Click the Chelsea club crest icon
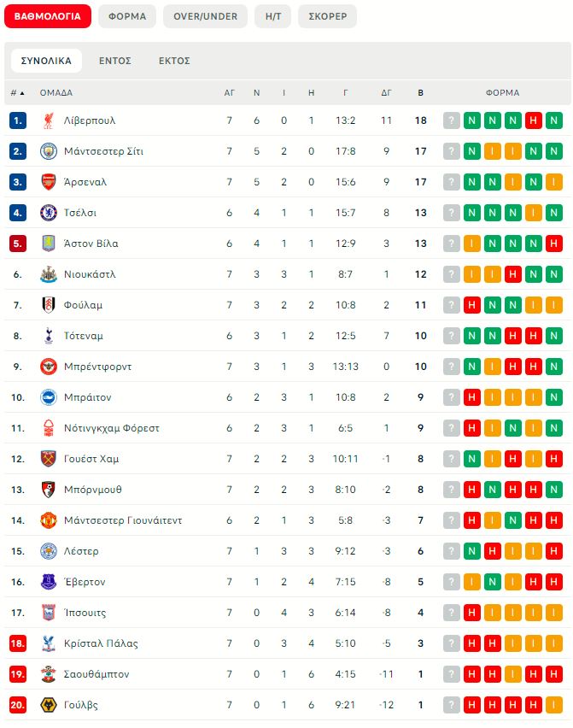Screen dimensions: 573x728 (x=48, y=213)
